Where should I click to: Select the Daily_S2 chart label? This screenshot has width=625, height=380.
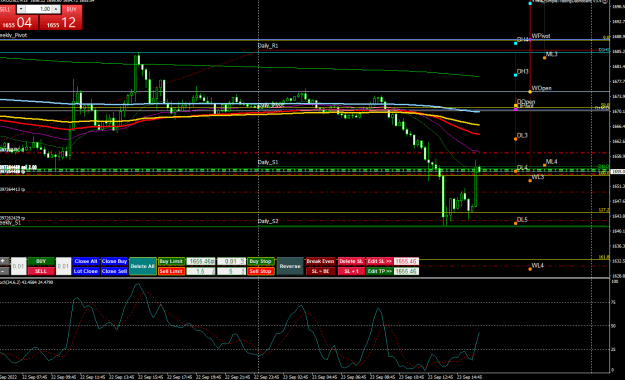[268, 221]
